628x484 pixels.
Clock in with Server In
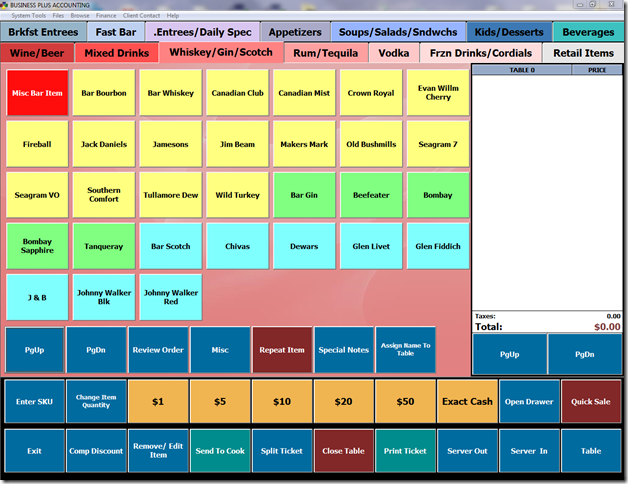pyautogui.click(x=529, y=451)
